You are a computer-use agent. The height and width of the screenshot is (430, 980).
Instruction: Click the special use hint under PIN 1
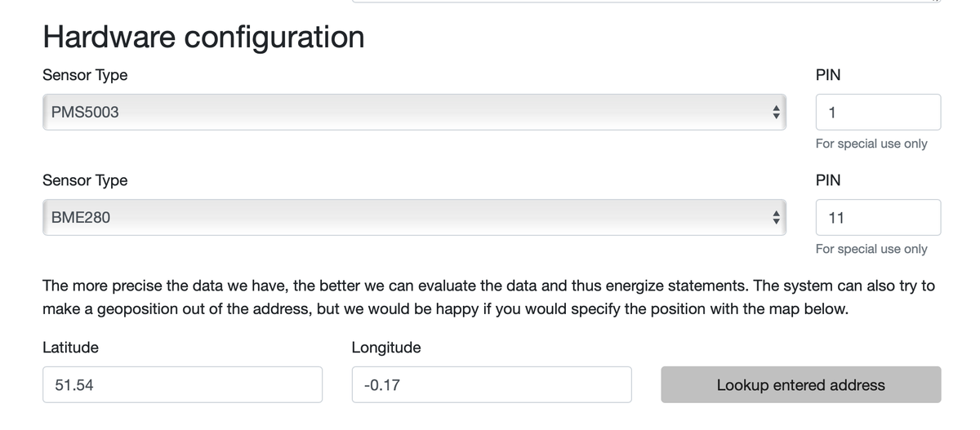(x=871, y=144)
